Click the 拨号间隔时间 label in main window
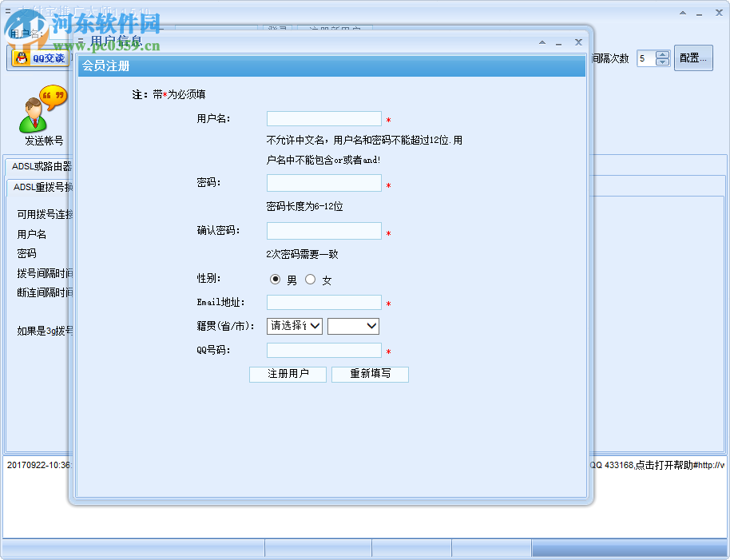The width and height of the screenshot is (730, 560). pos(46,273)
